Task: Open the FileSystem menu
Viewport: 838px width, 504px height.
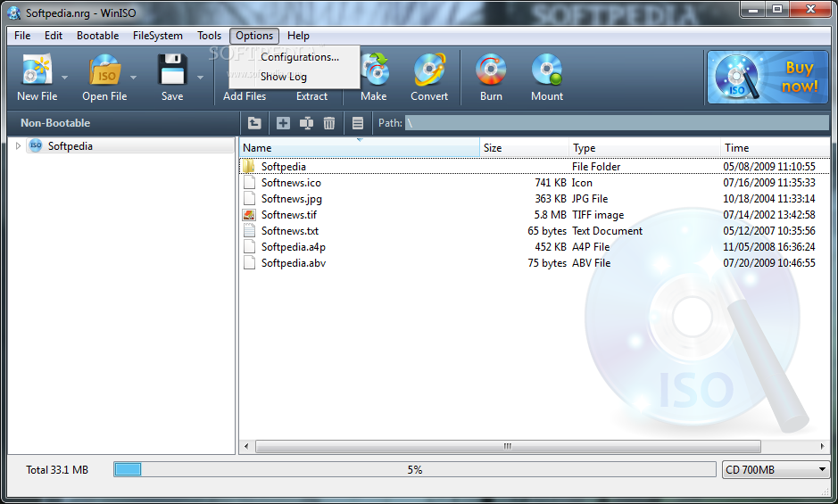Action: coord(158,36)
